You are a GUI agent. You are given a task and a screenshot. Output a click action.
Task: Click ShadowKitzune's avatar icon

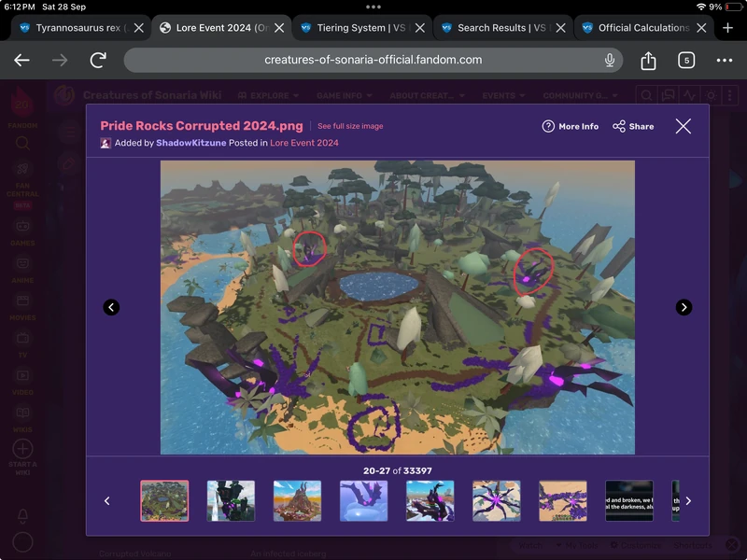pos(106,143)
